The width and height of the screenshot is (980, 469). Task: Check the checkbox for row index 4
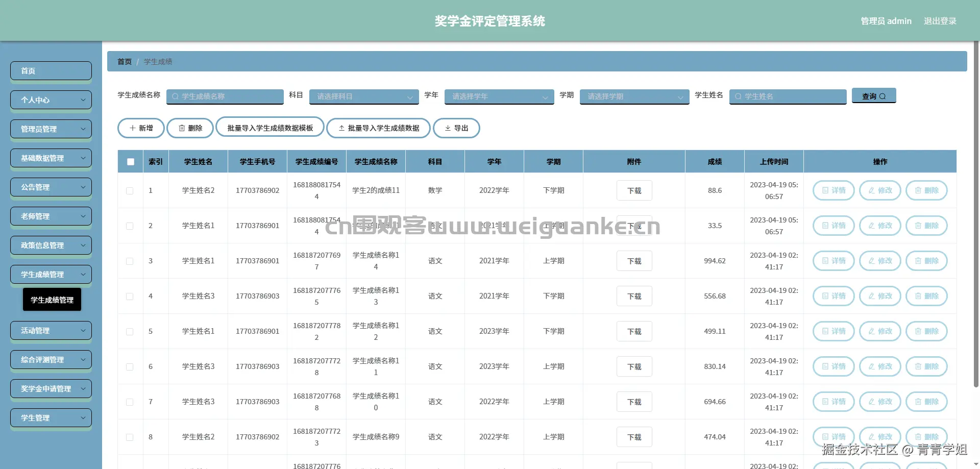pyautogui.click(x=130, y=297)
